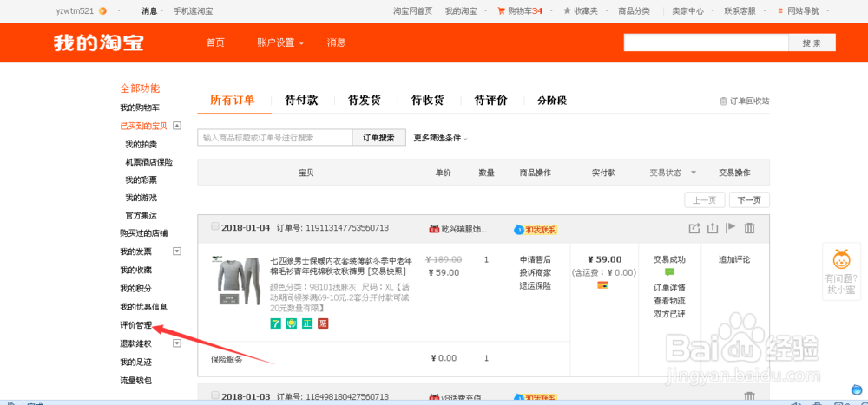This screenshot has width=868, height=405.
Task: Expand 更多筛选条件 filter options
Action: click(x=441, y=138)
